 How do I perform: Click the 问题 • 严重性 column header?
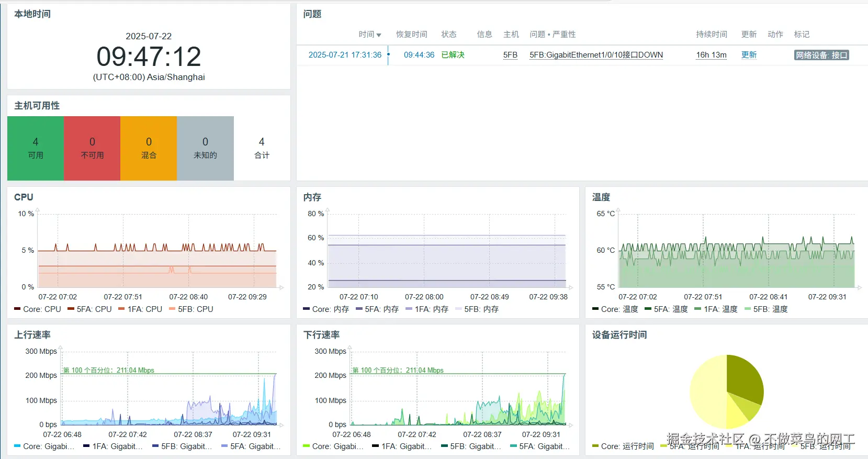(x=553, y=35)
